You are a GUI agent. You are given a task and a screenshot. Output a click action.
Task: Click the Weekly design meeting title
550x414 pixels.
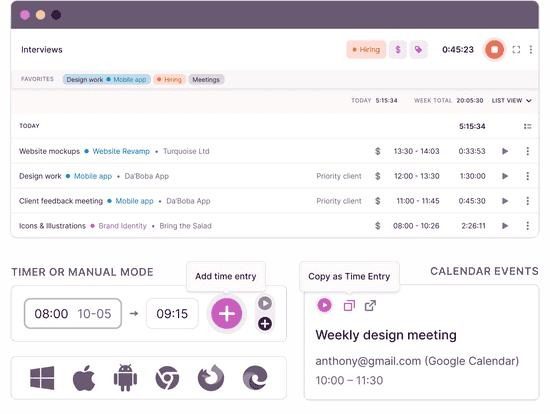[x=386, y=335]
